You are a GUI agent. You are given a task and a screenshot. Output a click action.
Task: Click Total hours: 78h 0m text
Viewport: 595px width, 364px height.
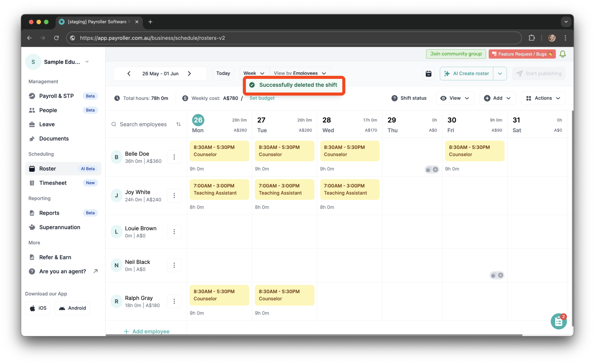tap(146, 98)
